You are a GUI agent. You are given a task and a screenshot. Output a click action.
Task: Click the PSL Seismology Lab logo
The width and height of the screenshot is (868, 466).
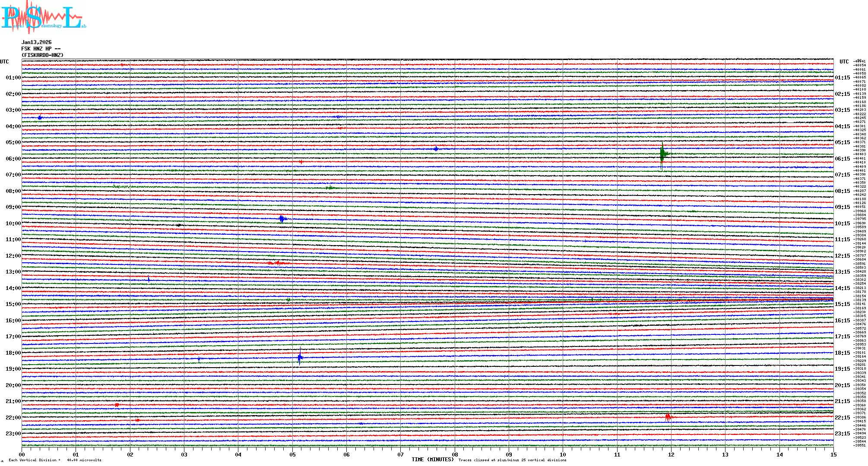pos(43,17)
